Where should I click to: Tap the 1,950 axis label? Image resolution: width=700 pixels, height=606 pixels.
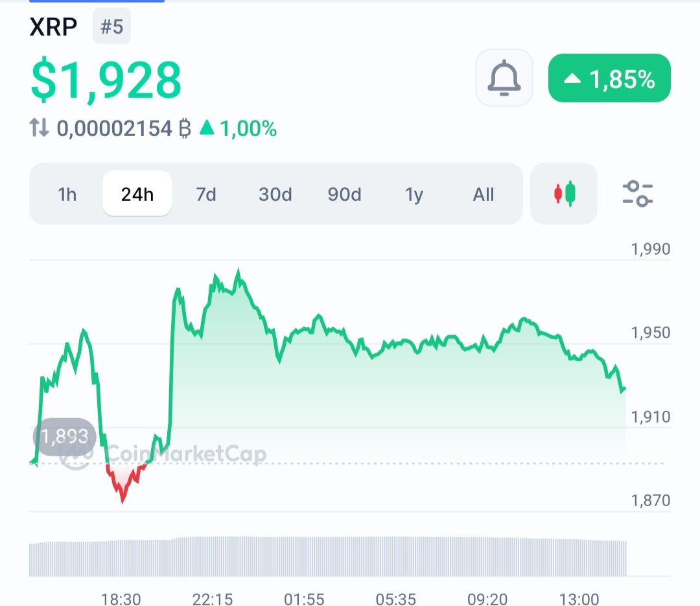pos(651,332)
